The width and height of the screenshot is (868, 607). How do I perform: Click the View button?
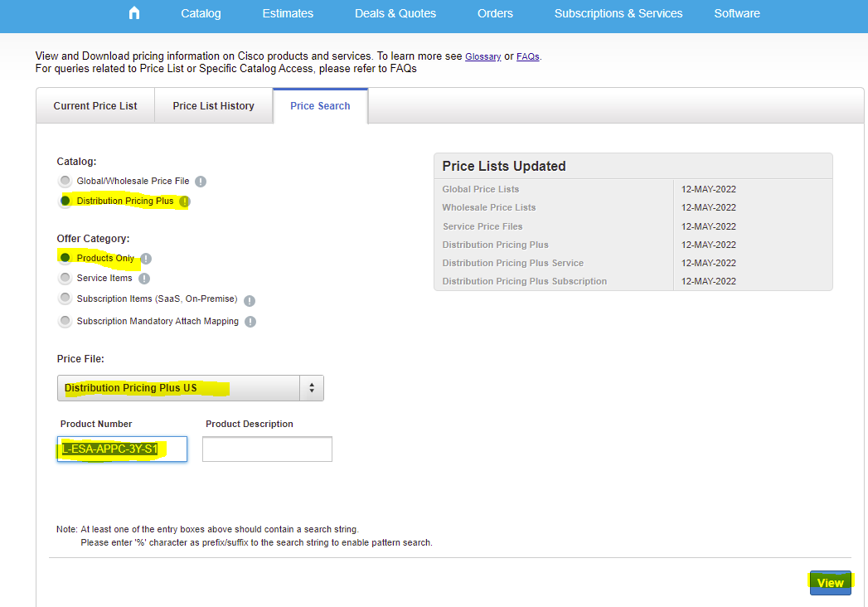point(831,583)
